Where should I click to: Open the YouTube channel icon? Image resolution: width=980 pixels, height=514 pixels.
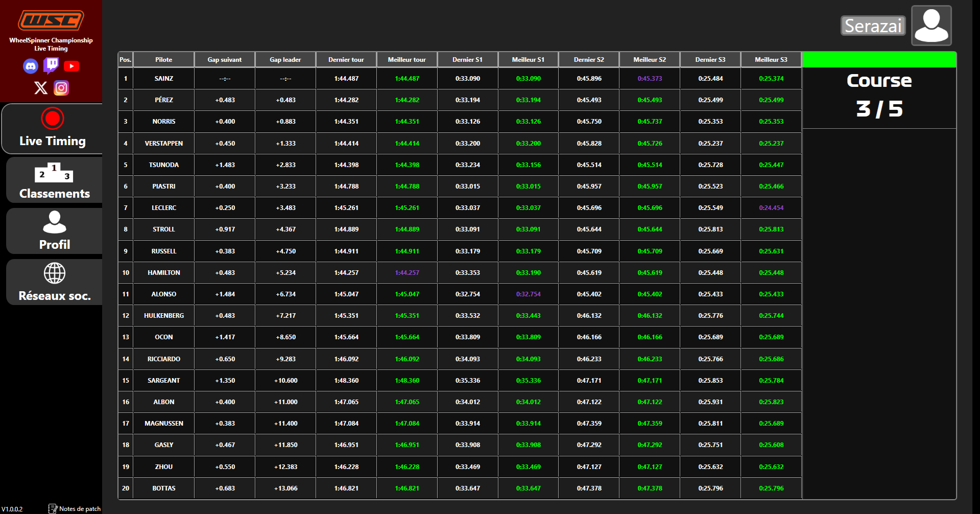(x=71, y=66)
